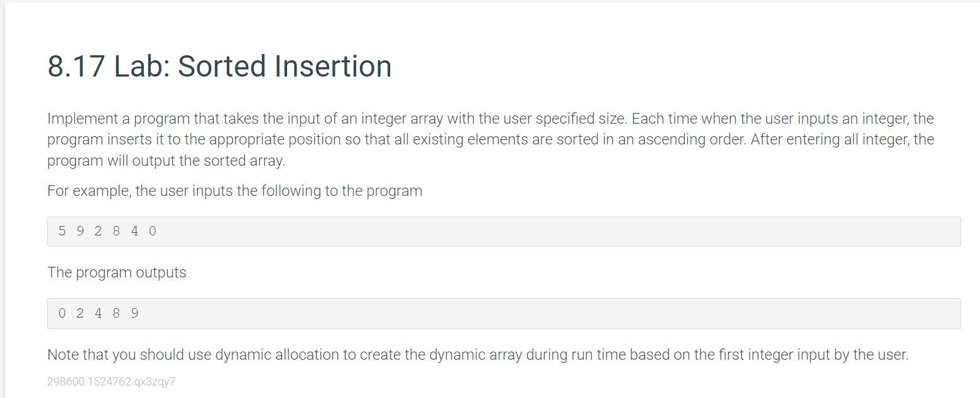
Task: Click the number 8 in the input example
Action: [116, 231]
